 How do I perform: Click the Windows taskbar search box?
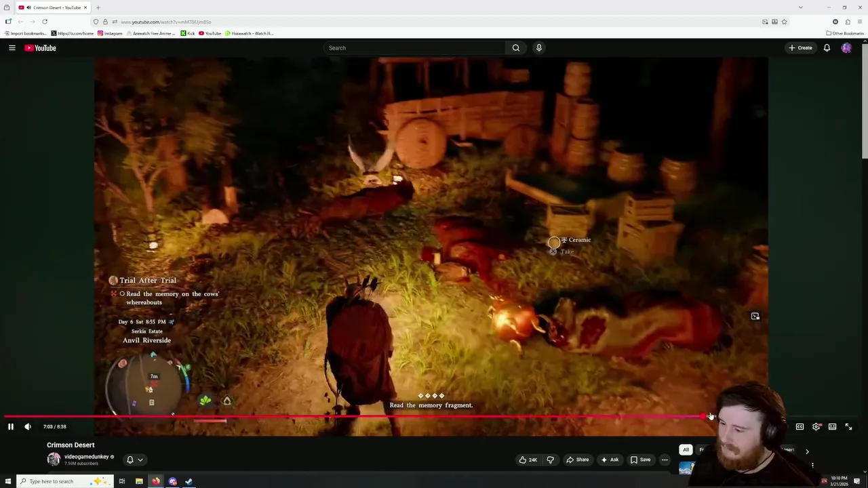[x=64, y=481]
